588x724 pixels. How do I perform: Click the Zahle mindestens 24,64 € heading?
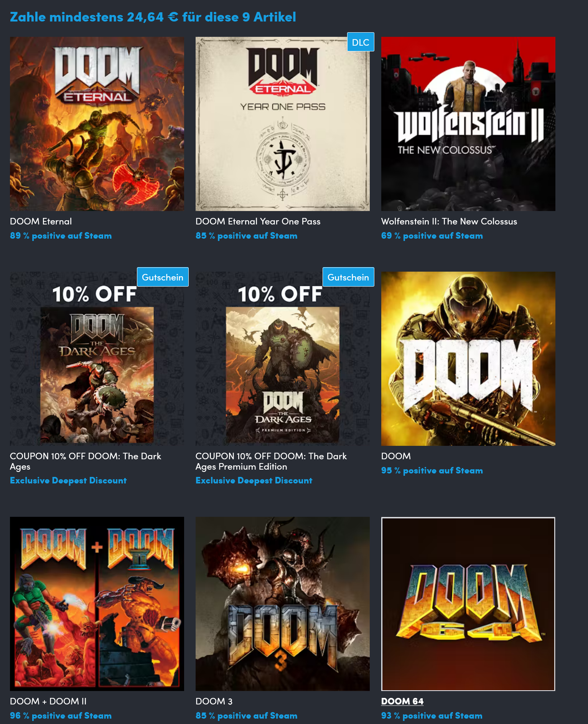coord(153,17)
